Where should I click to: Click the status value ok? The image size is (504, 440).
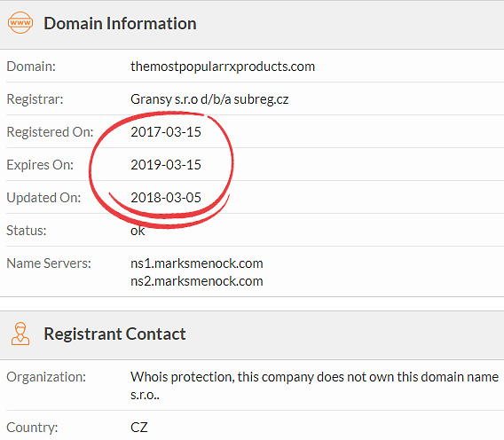[138, 231]
